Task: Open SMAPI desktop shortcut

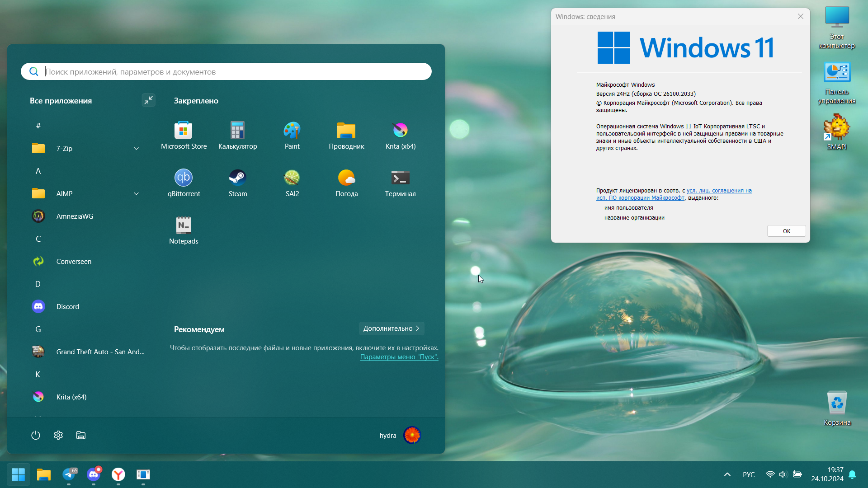Action: click(837, 132)
